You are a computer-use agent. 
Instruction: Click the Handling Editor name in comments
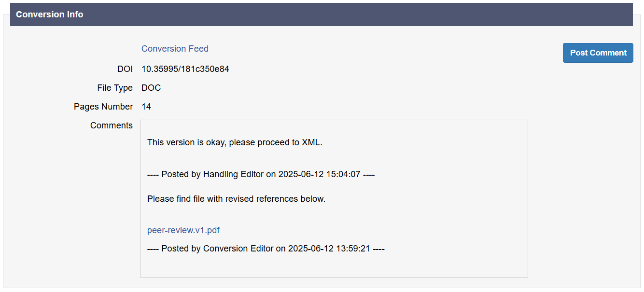click(x=233, y=174)
